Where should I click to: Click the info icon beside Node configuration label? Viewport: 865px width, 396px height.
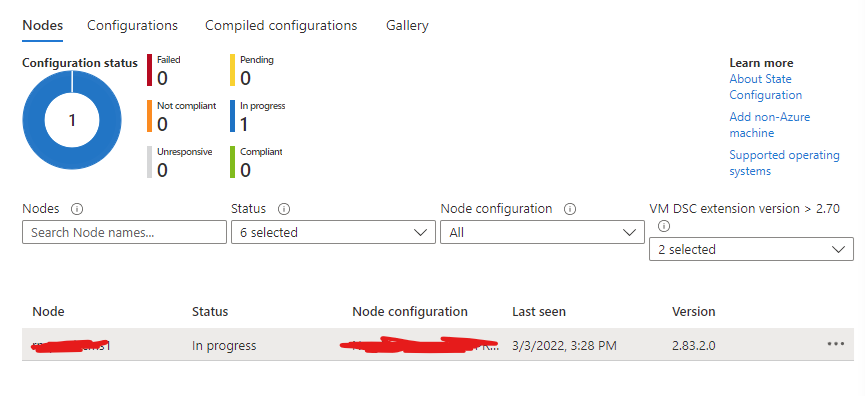point(570,209)
